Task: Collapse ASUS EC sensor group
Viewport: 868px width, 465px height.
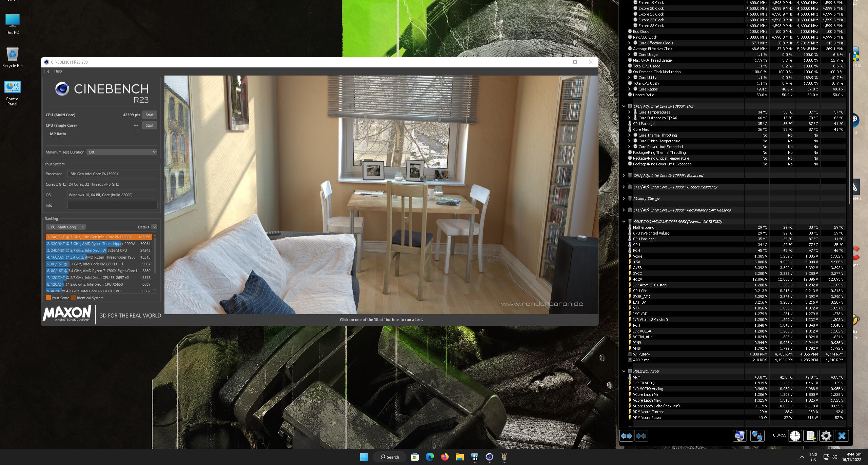Action: tap(624, 371)
